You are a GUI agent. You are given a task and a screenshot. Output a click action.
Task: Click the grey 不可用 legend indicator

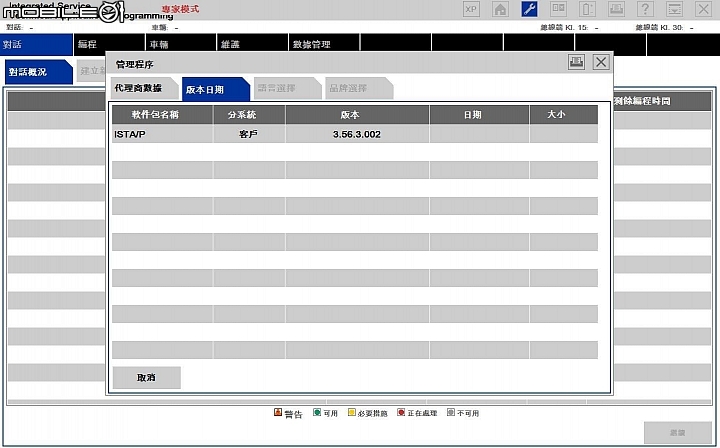[451, 412]
